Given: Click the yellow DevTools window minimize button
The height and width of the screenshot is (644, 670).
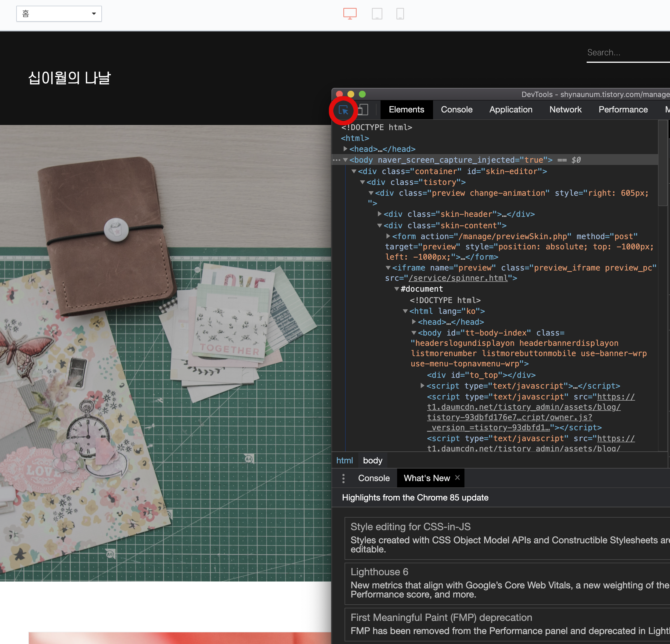Looking at the screenshot, I should [351, 94].
